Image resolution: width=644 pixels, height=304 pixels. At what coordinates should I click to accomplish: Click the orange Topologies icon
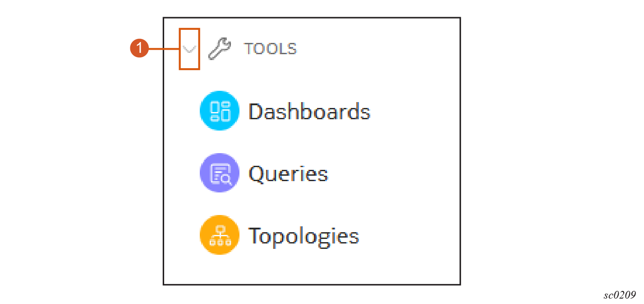coord(220,235)
